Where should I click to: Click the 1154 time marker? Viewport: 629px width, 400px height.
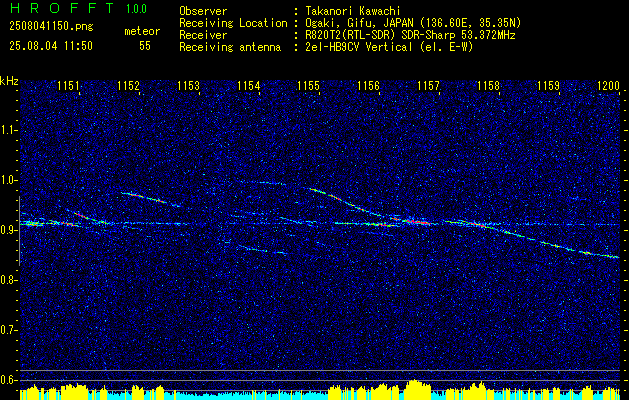pyautogui.click(x=248, y=85)
